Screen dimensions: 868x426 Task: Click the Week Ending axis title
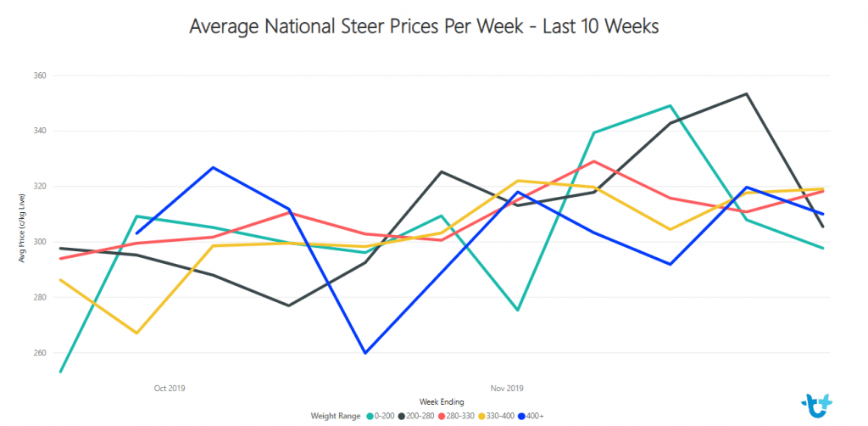pyautogui.click(x=442, y=401)
